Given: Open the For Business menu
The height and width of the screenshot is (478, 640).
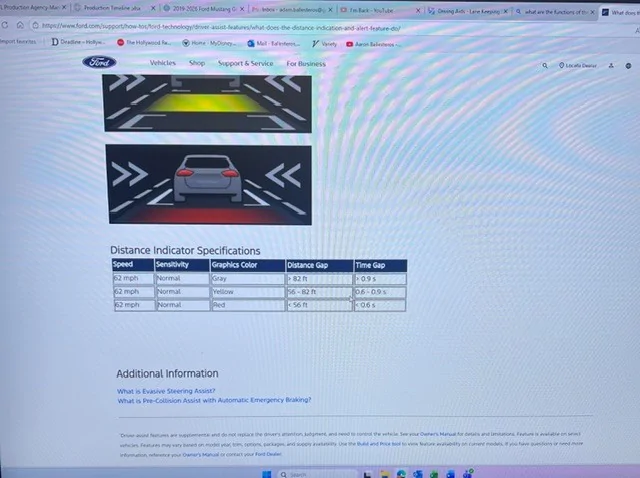Looking at the screenshot, I should [x=306, y=64].
